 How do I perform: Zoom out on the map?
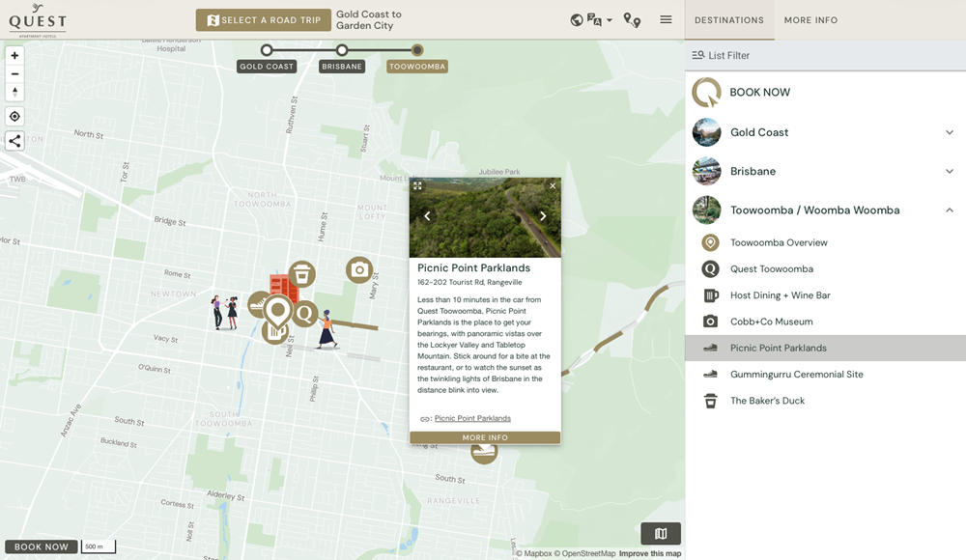click(x=14, y=74)
